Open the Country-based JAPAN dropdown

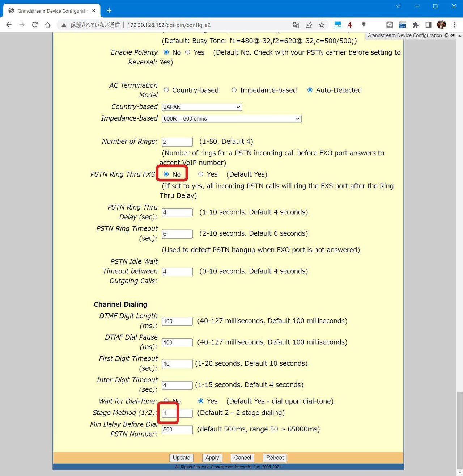201,107
